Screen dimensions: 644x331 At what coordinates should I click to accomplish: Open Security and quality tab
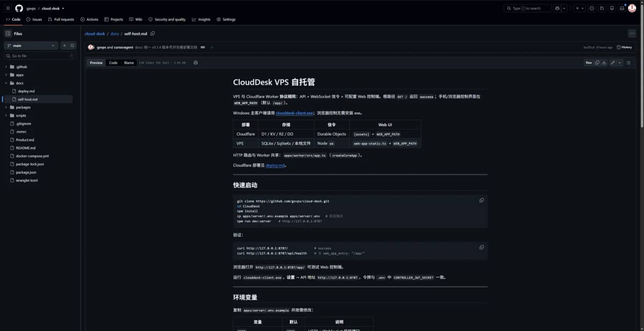pyautogui.click(x=167, y=19)
